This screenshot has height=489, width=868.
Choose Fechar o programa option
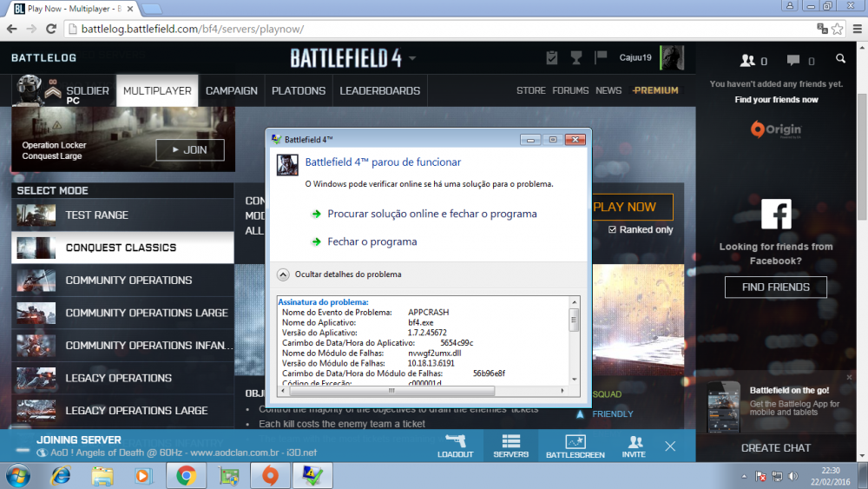tap(372, 241)
